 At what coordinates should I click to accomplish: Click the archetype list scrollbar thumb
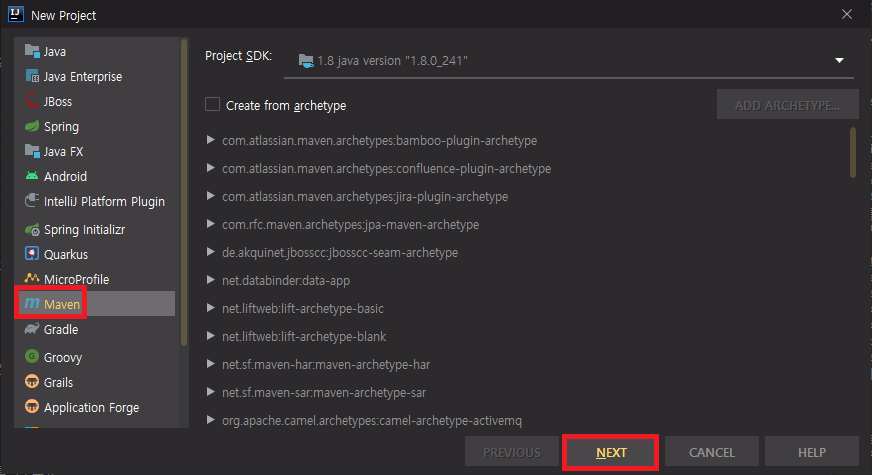(853, 152)
